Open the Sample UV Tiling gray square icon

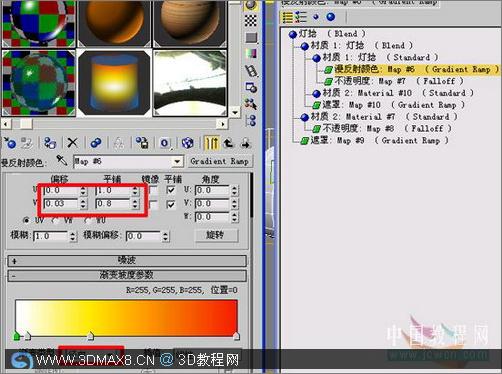point(251,37)
